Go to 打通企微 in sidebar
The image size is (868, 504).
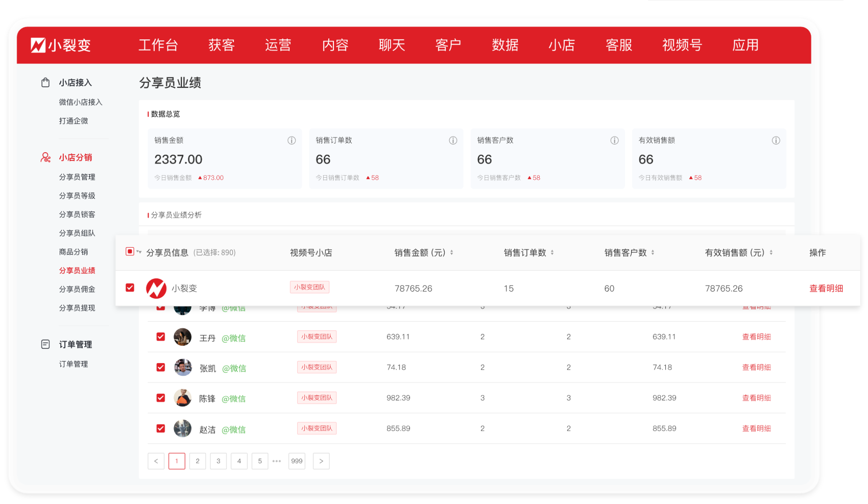[x=74, y=121]
